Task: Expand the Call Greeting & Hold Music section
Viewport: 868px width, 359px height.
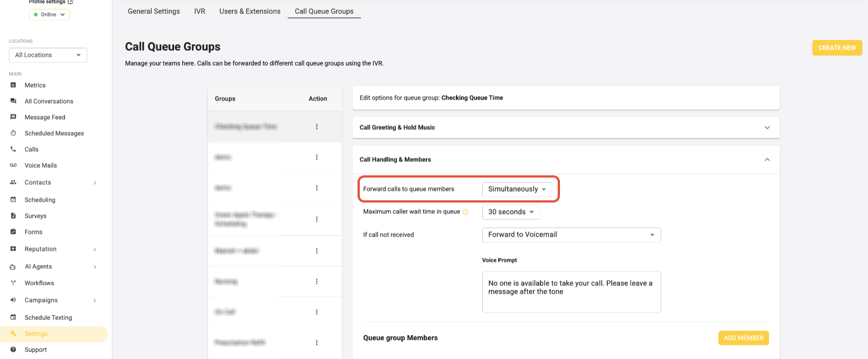Action: 566,127
